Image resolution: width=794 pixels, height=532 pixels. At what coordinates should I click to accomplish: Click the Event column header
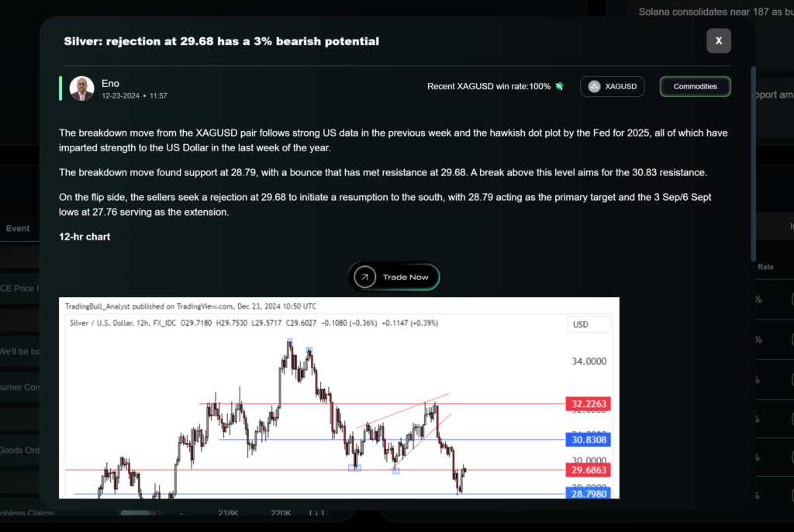click(x=18, y=229)
